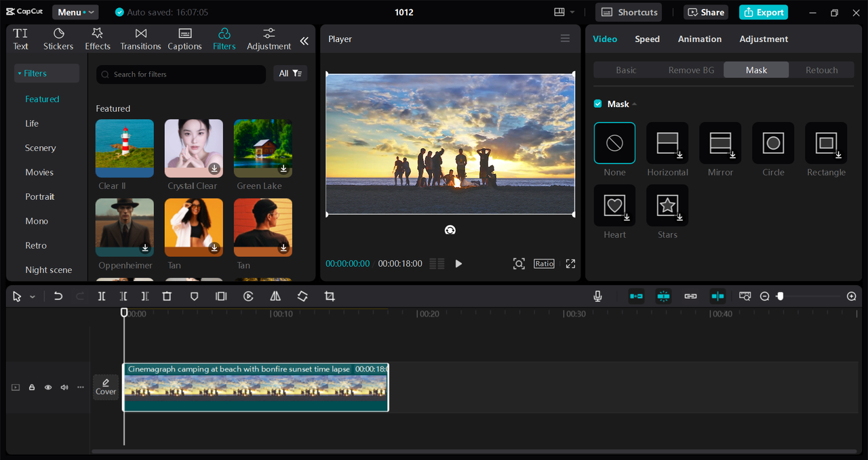The height and width of the screenshot is (460, 868).
Task: Open the Adjustment tab in right panel
Action: click(x=764, y=39)
